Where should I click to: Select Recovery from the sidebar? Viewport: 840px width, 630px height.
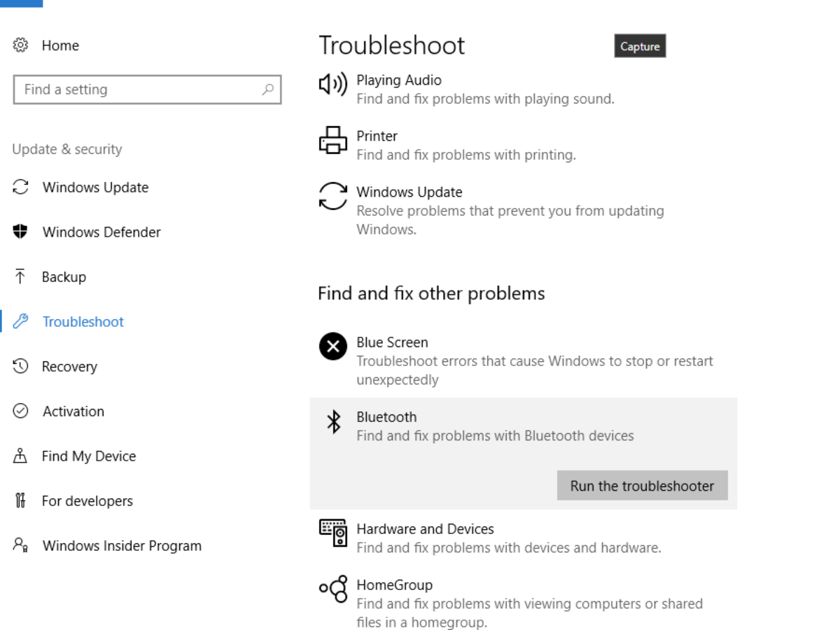(69, 367)
